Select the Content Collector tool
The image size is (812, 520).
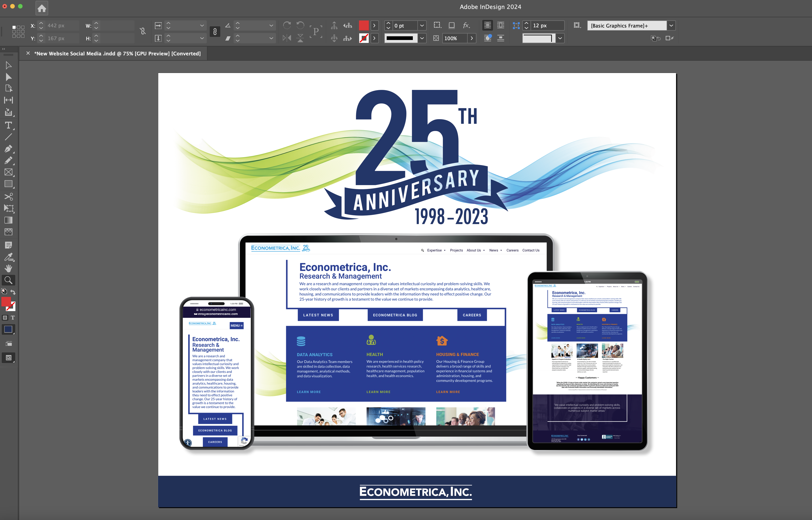[x=8, y=112]
